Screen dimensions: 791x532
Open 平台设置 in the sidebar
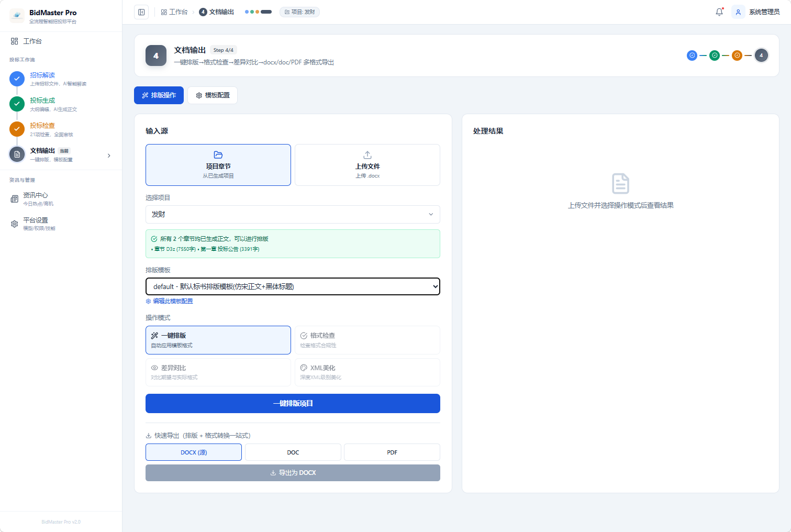click(x=61, y=224)
